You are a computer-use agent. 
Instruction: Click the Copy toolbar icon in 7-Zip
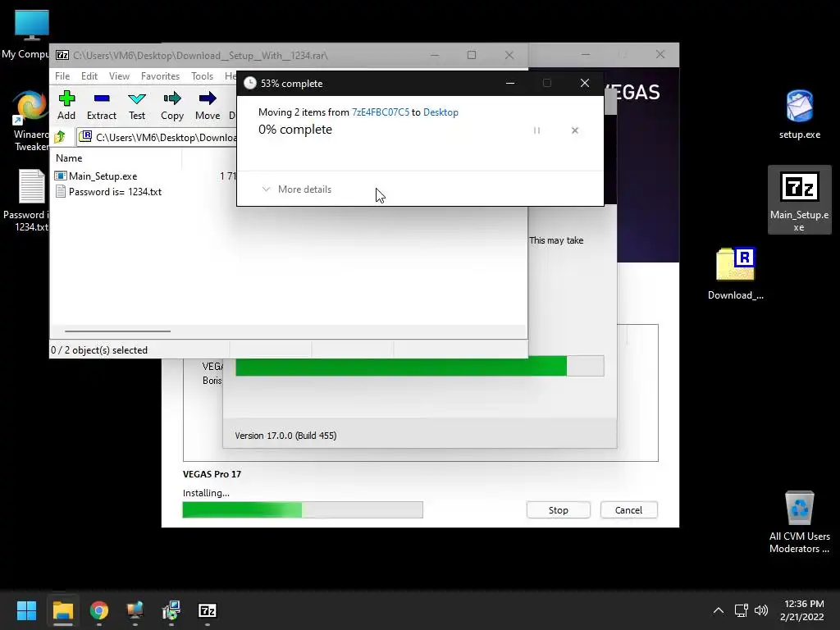(172, 106)
